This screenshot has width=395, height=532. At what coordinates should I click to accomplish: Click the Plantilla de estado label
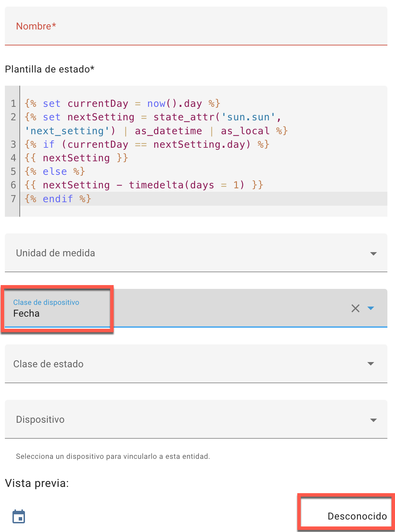click(x=50, y=69)
